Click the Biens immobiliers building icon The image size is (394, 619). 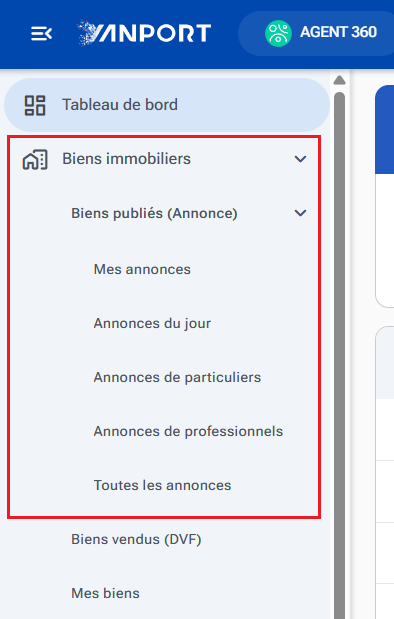click(35, 159)
